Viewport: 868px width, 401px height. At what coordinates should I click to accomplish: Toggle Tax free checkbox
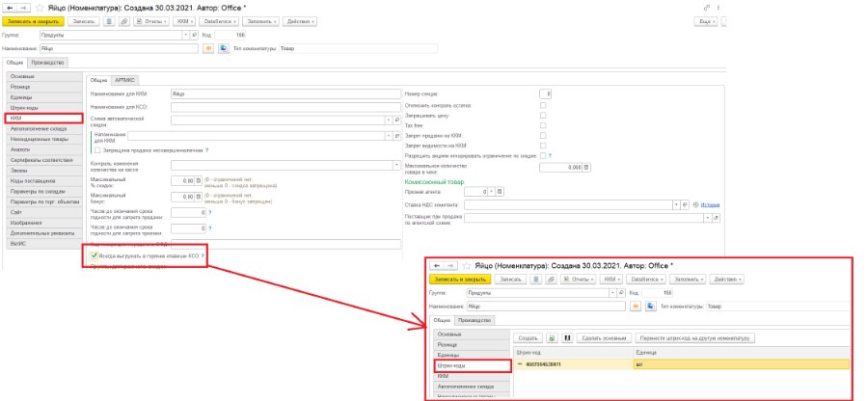(543, 125)
